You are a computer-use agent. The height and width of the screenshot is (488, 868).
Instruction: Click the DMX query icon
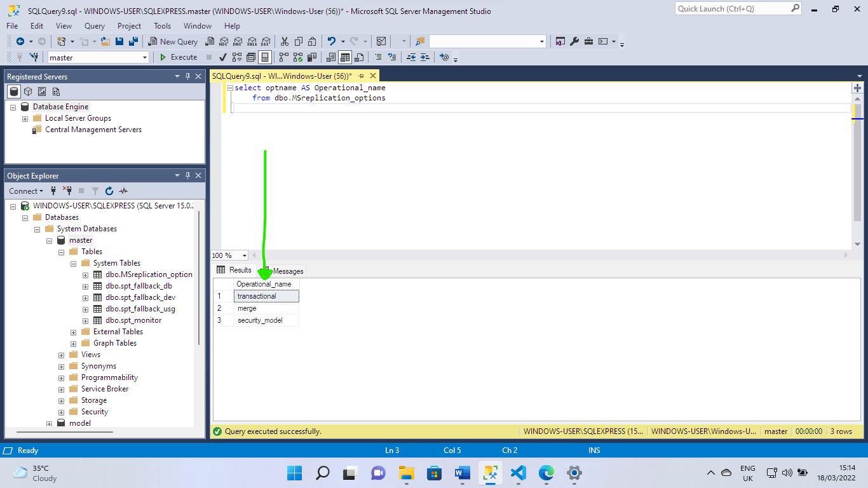point(238,41)
